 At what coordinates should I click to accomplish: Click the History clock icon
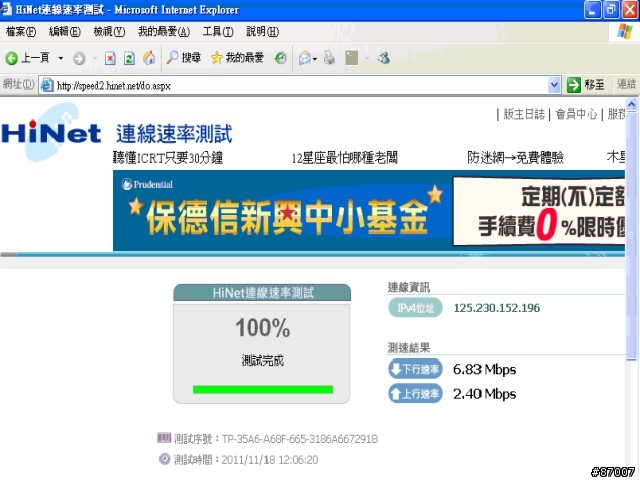point(280,59)
